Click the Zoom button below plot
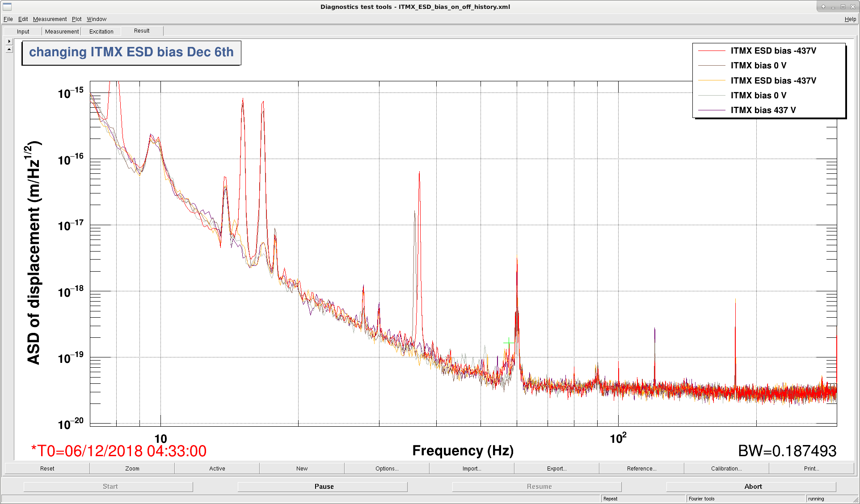This screenshot has height=504, width=860. click(x=132, y=468)
